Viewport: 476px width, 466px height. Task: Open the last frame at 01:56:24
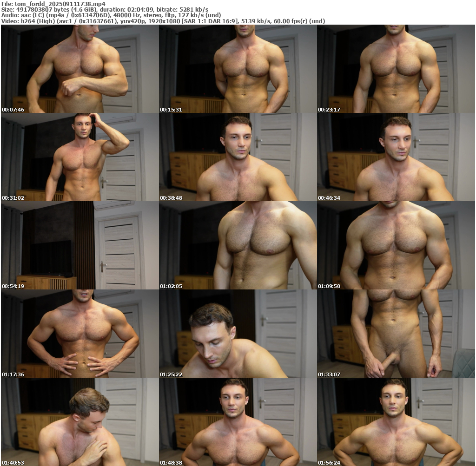point(396,422)
